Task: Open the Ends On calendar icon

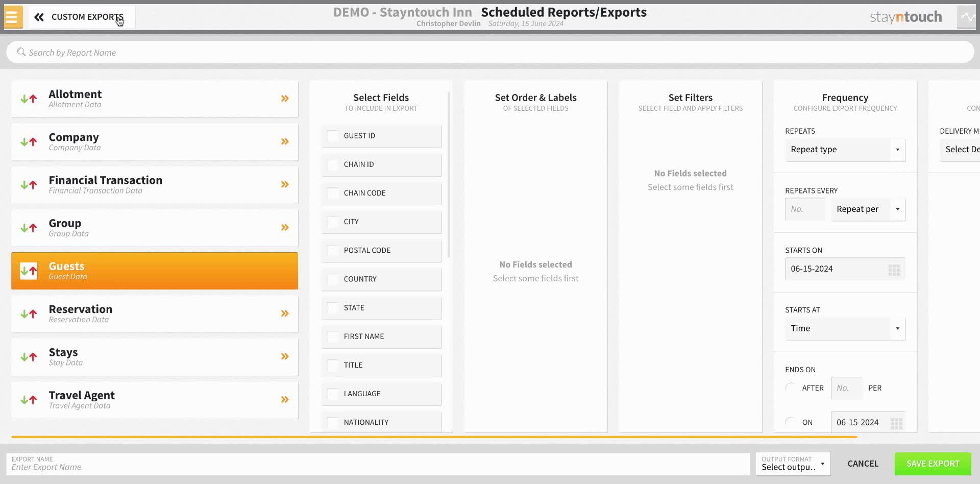Action: pyautogui.click(x=896, y=423)
